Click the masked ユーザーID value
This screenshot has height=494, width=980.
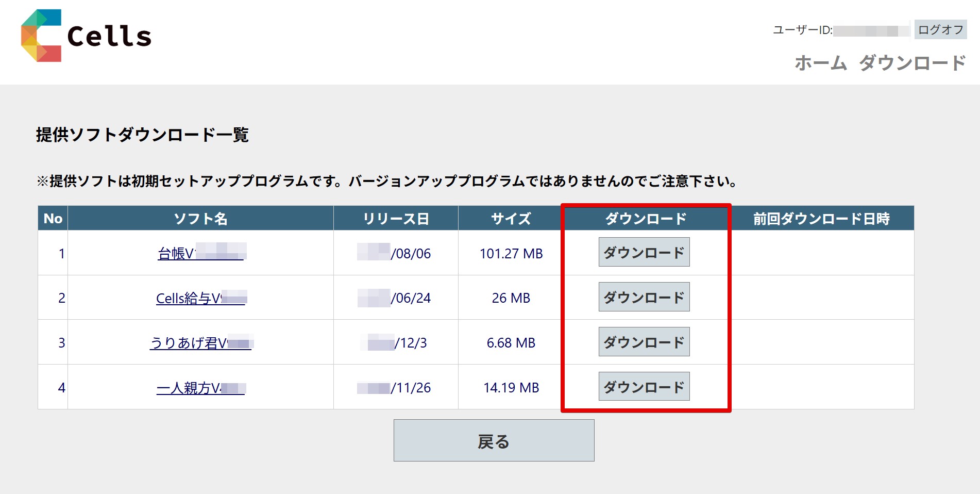click(x=871, y=31)
